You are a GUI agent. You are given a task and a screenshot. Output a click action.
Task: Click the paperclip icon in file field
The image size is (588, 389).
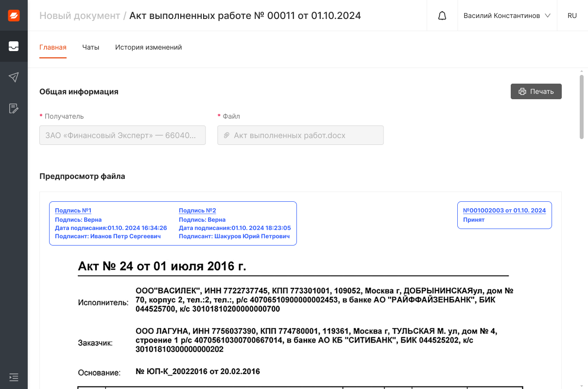coord(226,135)
